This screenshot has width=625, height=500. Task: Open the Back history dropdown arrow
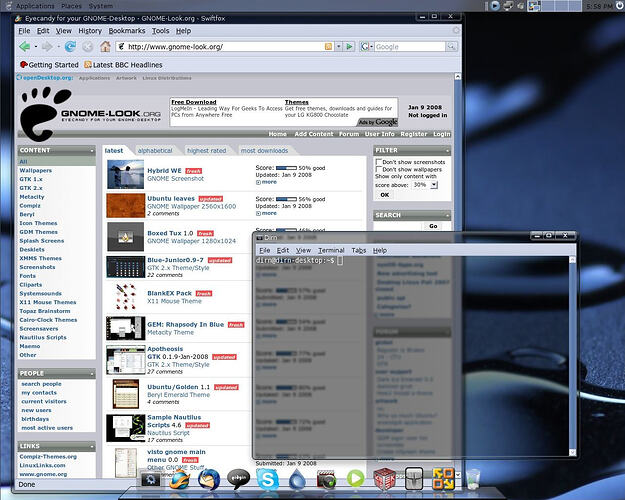pos(35,47)
